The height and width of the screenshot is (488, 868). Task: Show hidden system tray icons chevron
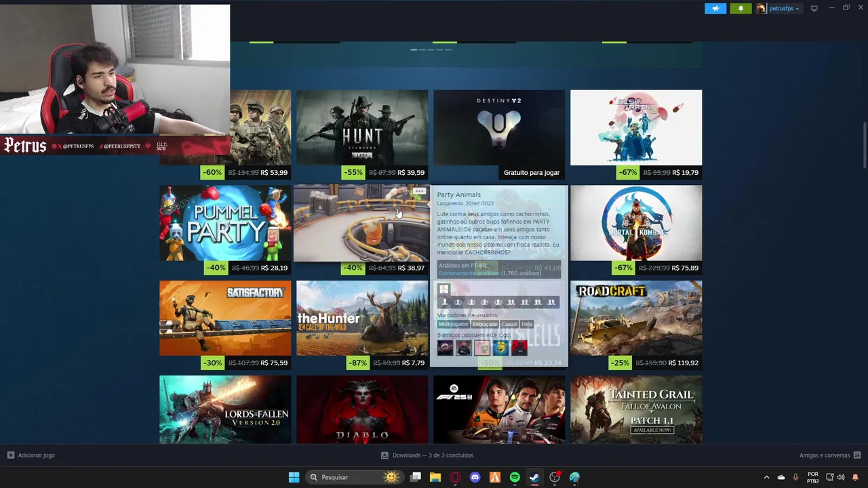point(766,477)
